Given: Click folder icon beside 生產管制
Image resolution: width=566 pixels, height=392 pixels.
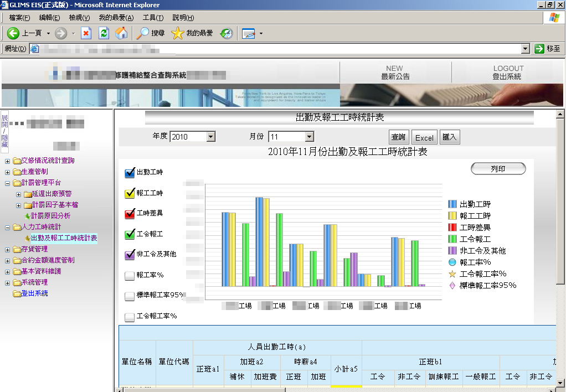Looking at the screenshot, I should (17, 172).
